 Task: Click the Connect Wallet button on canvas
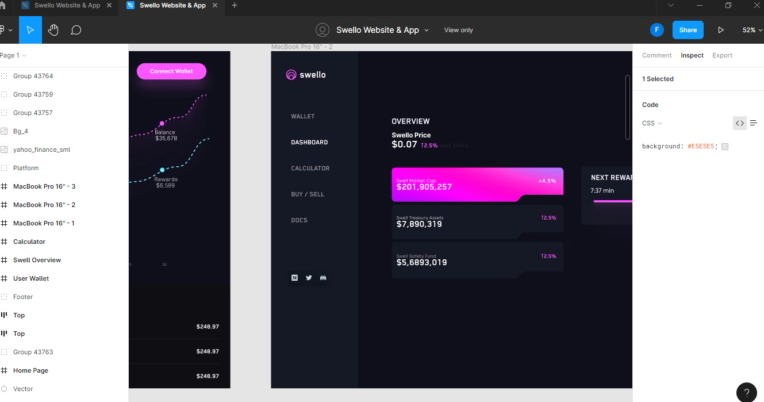pyautogui.click(x=172, y=71)
